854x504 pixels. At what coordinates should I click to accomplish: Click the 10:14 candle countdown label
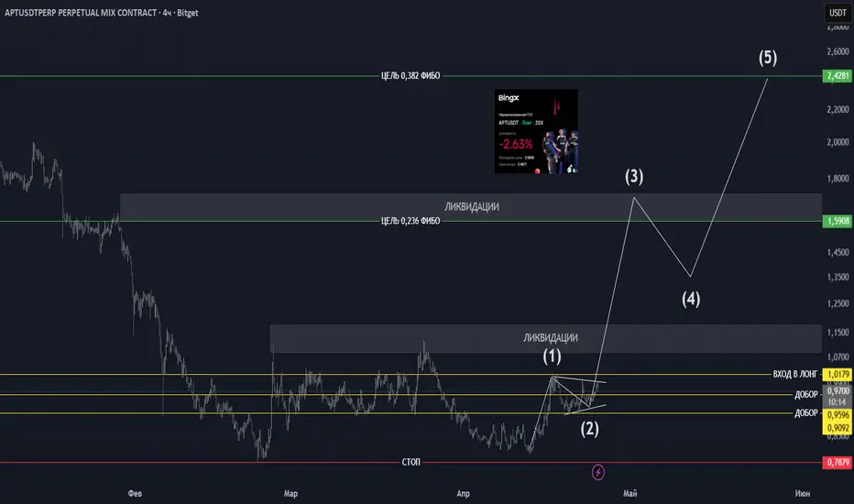(838, 402)
